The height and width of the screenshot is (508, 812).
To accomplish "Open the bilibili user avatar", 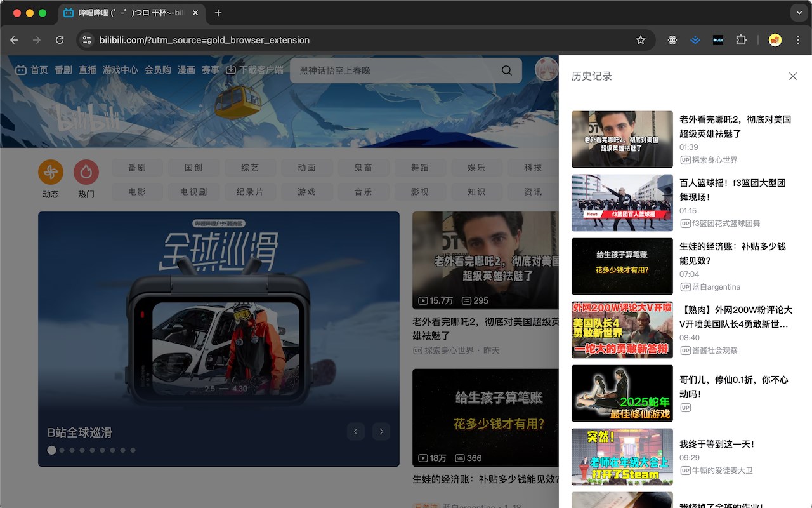I will (x=546, y=69).
